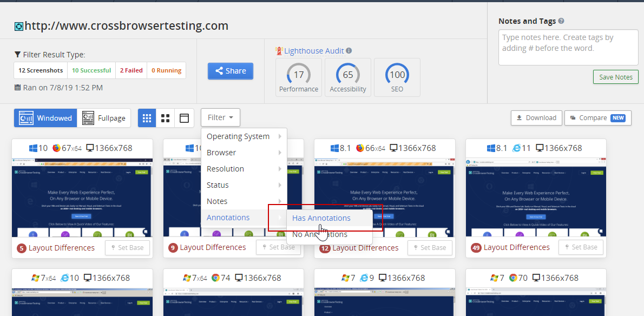644x316 pixels.
Task: Click the Firefox 66x64 browser icon
Action: click(360, 148)
